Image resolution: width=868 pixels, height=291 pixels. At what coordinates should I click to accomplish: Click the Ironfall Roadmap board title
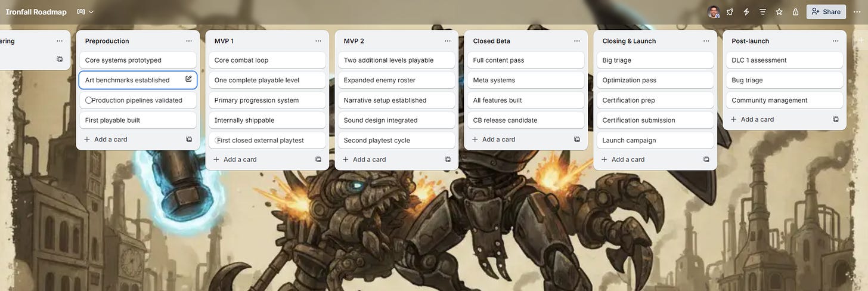(x=35, y=11)
